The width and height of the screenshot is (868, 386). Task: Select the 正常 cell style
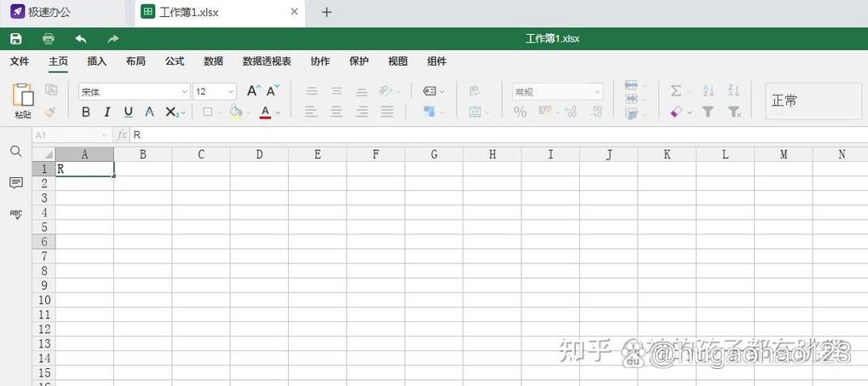tap(813, 101)
